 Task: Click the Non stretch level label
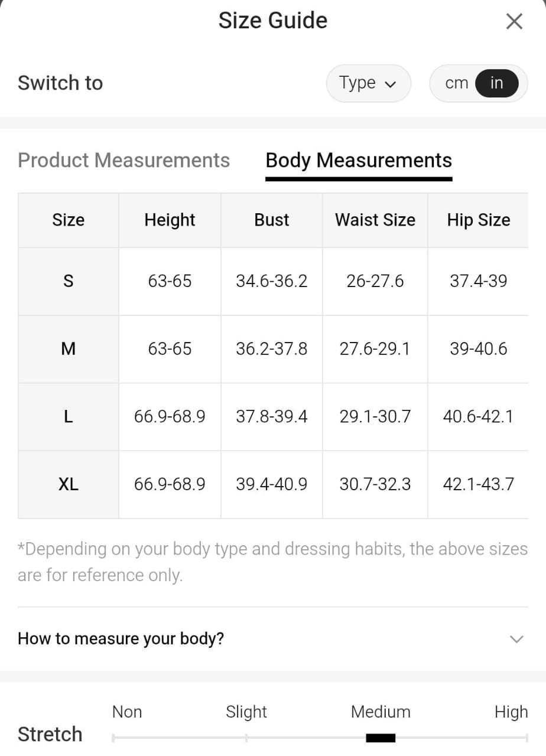(127, 712)
